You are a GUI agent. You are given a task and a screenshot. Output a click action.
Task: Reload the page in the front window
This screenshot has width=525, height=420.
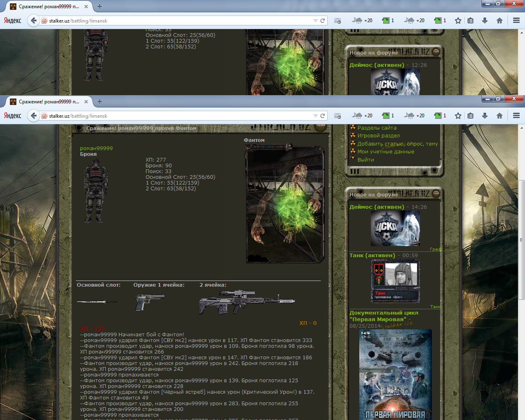point(322,116)
